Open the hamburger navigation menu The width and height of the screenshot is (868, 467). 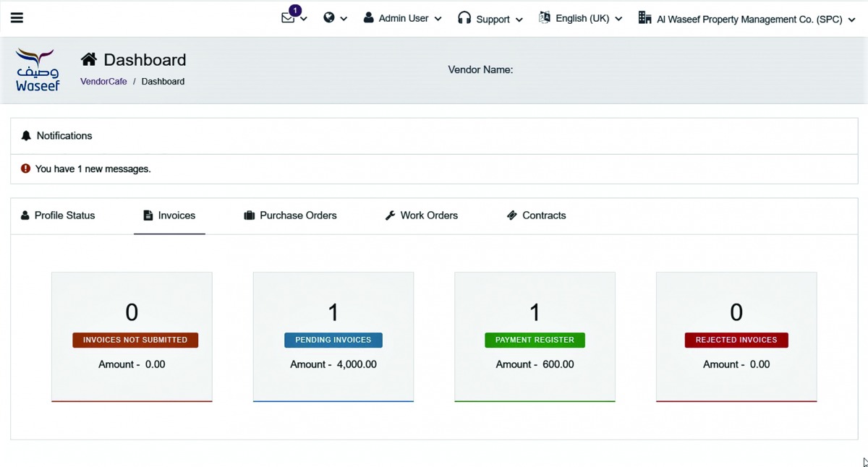(17, 18)
